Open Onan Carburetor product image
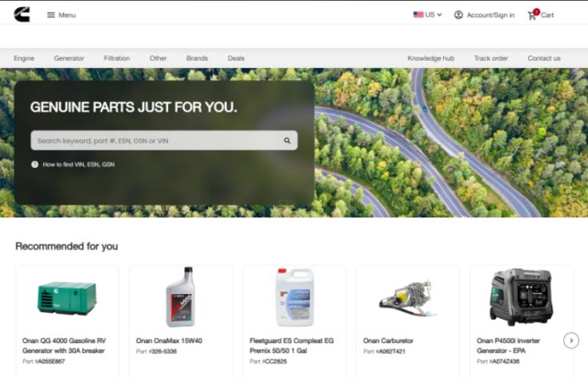 click(408, 298)
